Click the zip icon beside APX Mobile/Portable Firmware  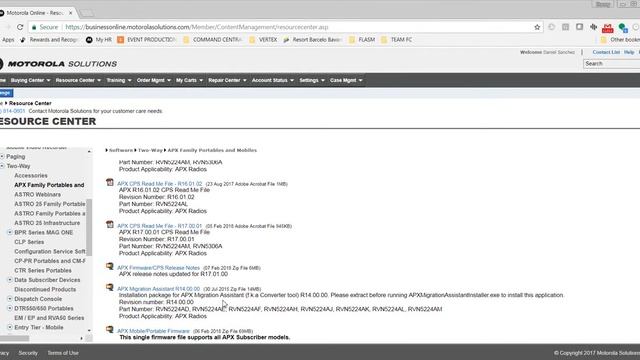tap(110, 329)
